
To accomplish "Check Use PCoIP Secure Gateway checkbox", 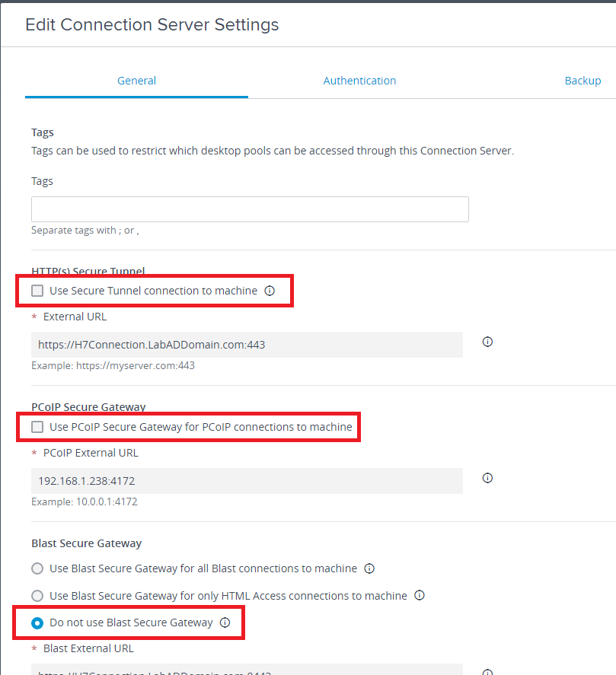I will pyautogui.click(x=37, y=427).
